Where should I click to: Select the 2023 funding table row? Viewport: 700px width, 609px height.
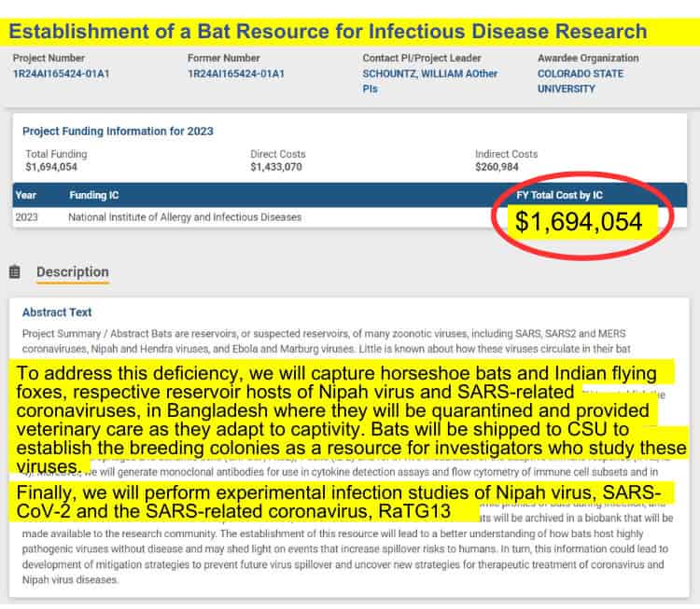coord(350,217)
